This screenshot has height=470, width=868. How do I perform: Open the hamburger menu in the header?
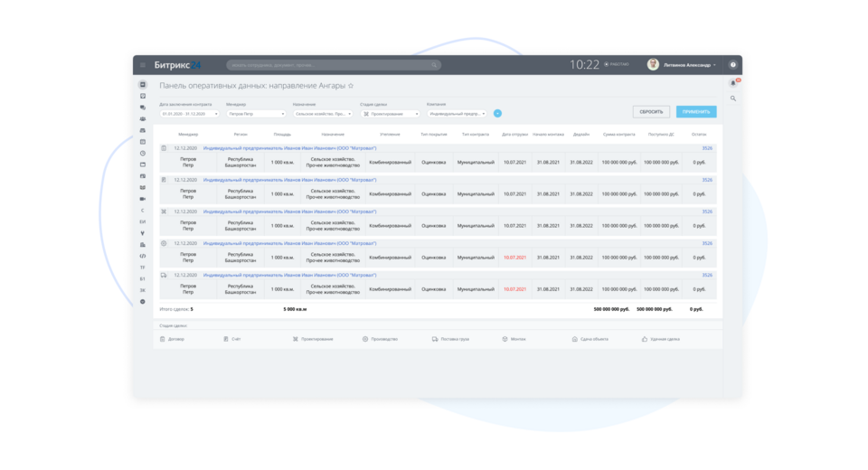pos(142,65)
